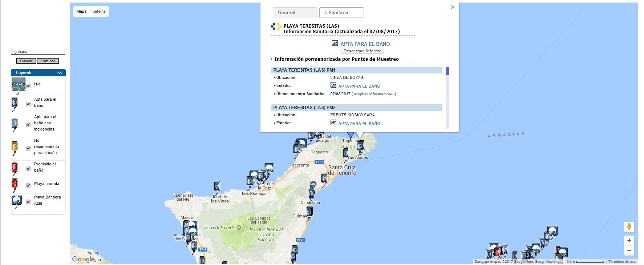The width and height of the screenshot is (644, 265).
Task: Switch to the General tab
Action: tap(295, 12)
